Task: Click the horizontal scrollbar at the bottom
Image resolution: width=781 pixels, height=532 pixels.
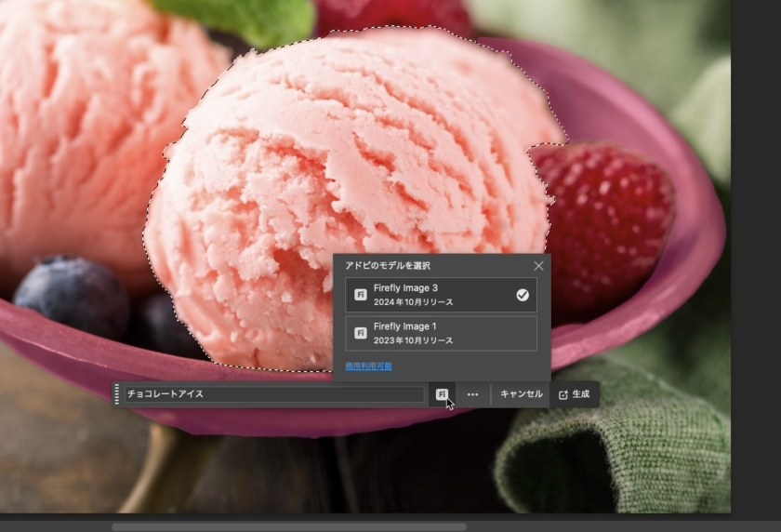Action: pyautogui.click(x=289, y=526)
